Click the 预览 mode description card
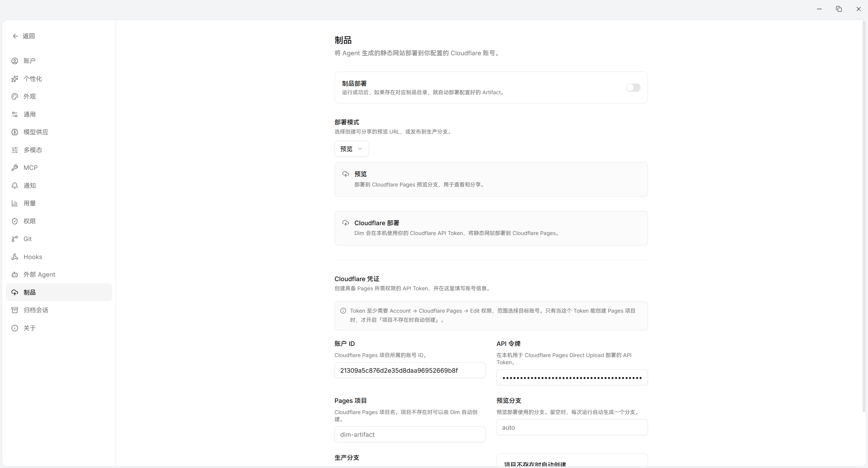The width and height of the screenshot is (868, 468). pyautogui.click(x=491, y=179)
